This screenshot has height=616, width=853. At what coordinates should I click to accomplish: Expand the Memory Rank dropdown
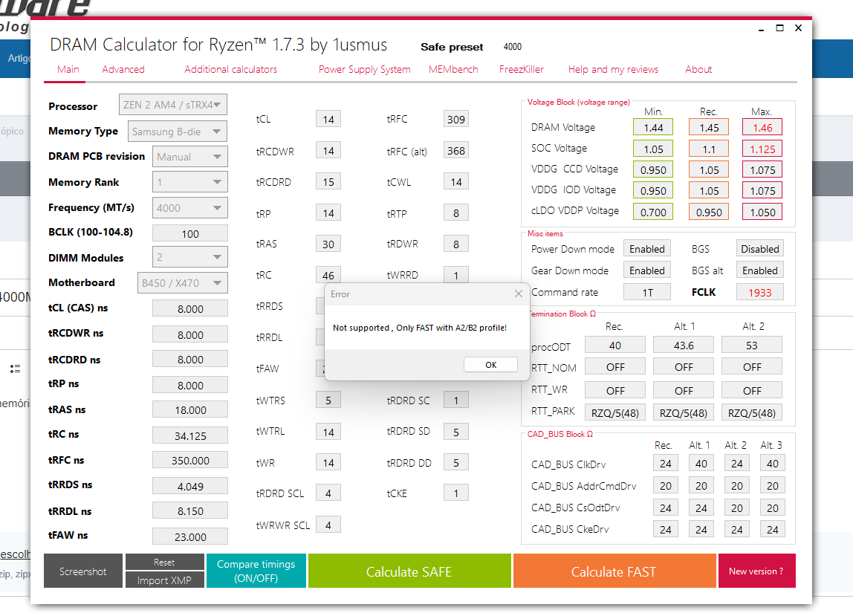190,182
